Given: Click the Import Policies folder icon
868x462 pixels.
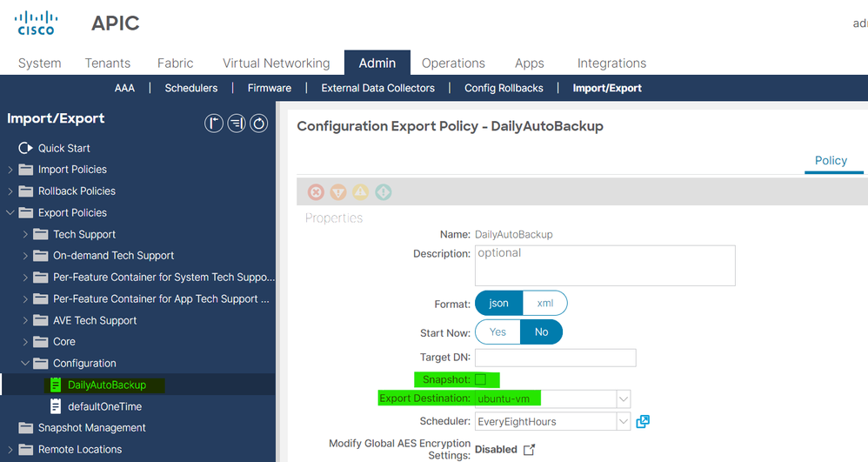Looking at the screenshot, I should tap(25, 170).
